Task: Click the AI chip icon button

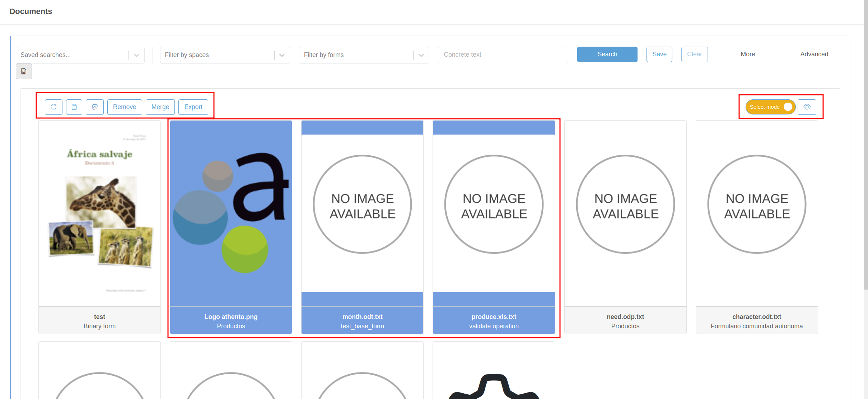Action: point(95,107)
